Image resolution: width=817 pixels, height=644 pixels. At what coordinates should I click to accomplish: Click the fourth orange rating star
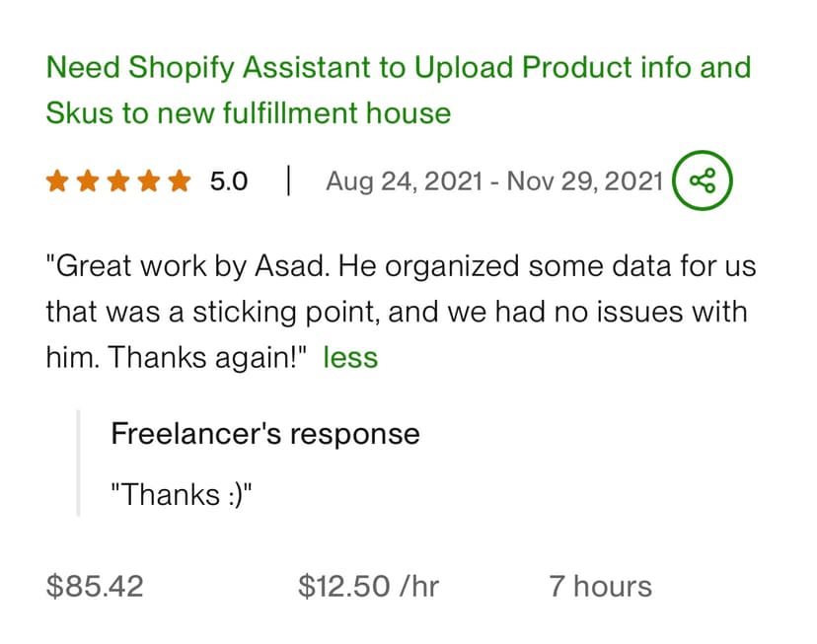coord(150,181)
